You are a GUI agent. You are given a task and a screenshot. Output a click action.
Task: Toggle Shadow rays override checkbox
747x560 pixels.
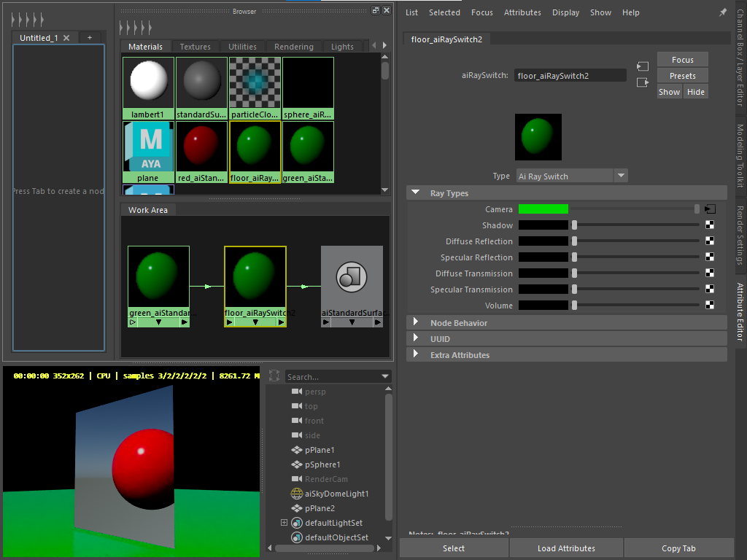(x=709, y=225)
